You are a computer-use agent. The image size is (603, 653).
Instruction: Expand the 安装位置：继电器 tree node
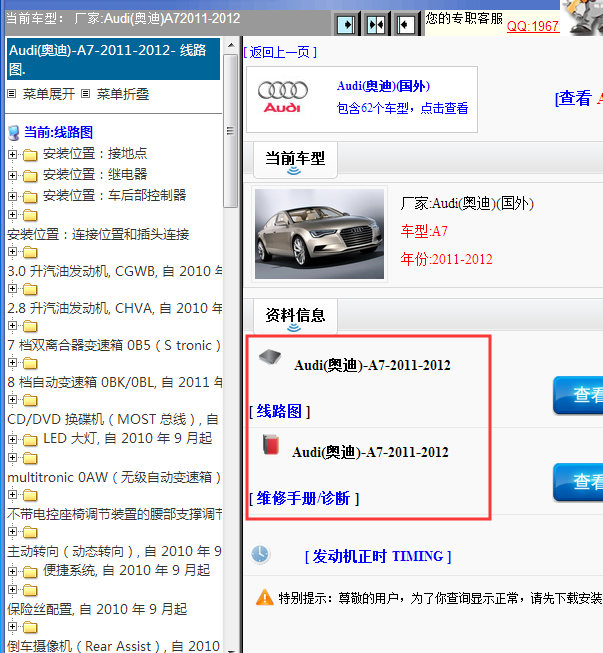pyautogui.click(x=12, y=175)
